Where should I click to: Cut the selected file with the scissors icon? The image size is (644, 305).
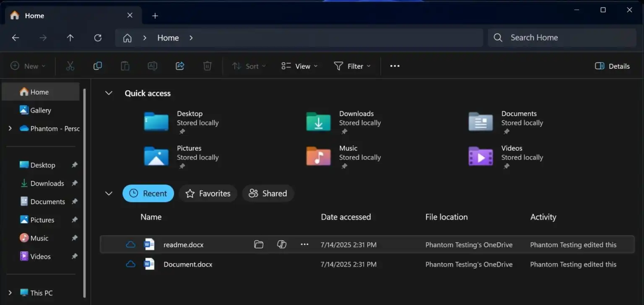coord(70,66)
